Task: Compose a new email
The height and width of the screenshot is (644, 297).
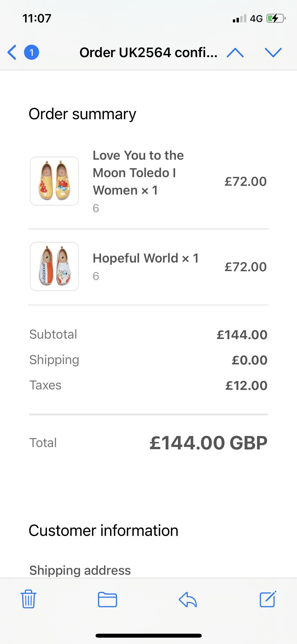Action: pyautogui.click(x=268, y=599)
